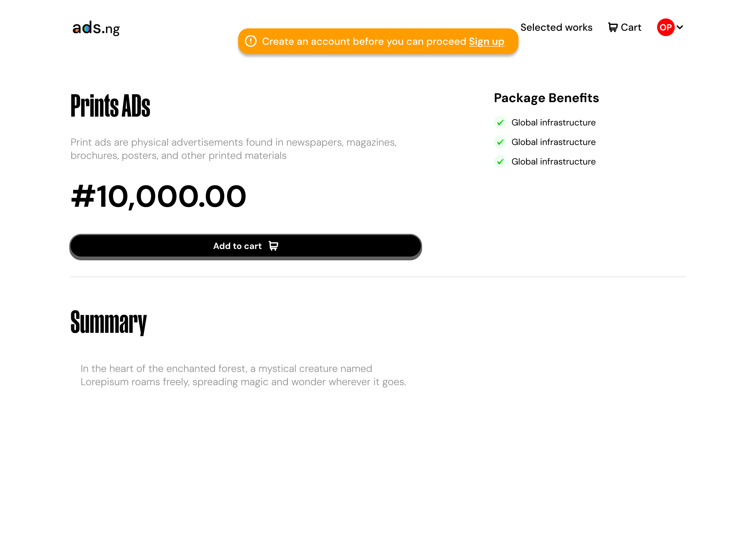Click the #10,000.00 price text

pos(158,197)
